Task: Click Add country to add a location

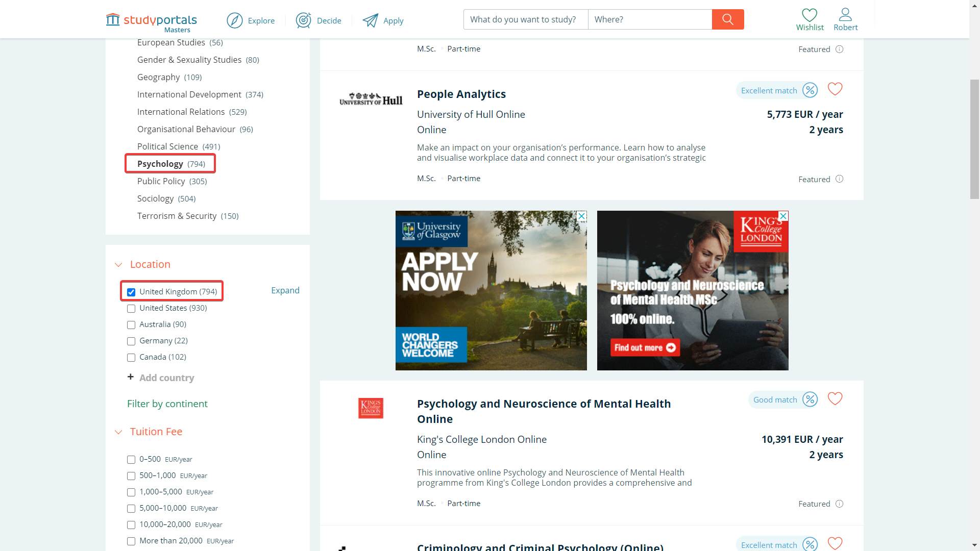Action: point(167,378)
